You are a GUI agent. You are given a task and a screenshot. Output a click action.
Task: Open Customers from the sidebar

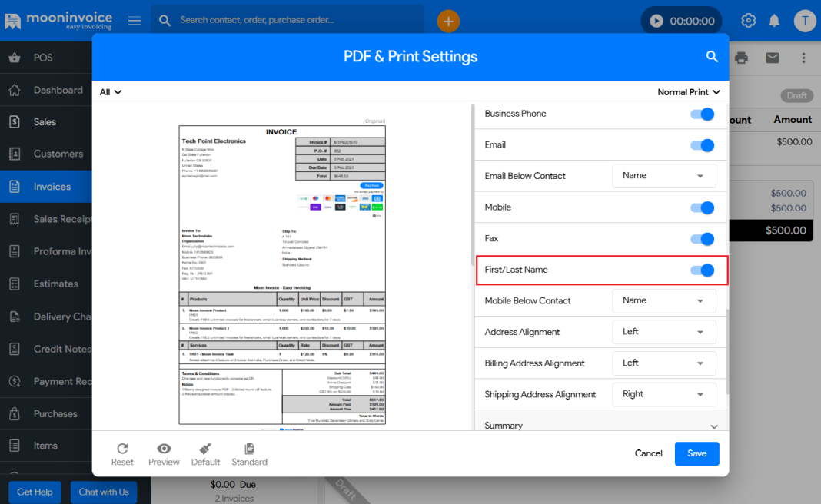click(58, 154)
